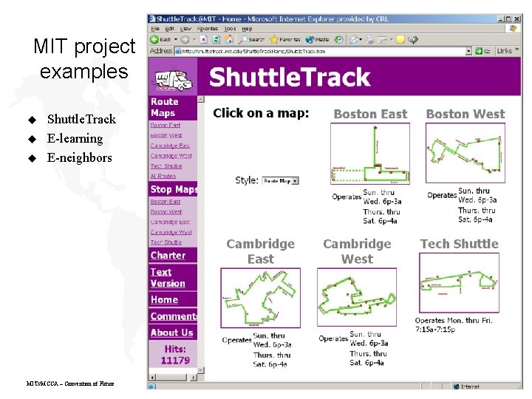Image resolution: width=532 pixels, height=399 pixels.
Task: Select the Tech Shuttle route map thumbnail
Action: [x=459, y=282]
